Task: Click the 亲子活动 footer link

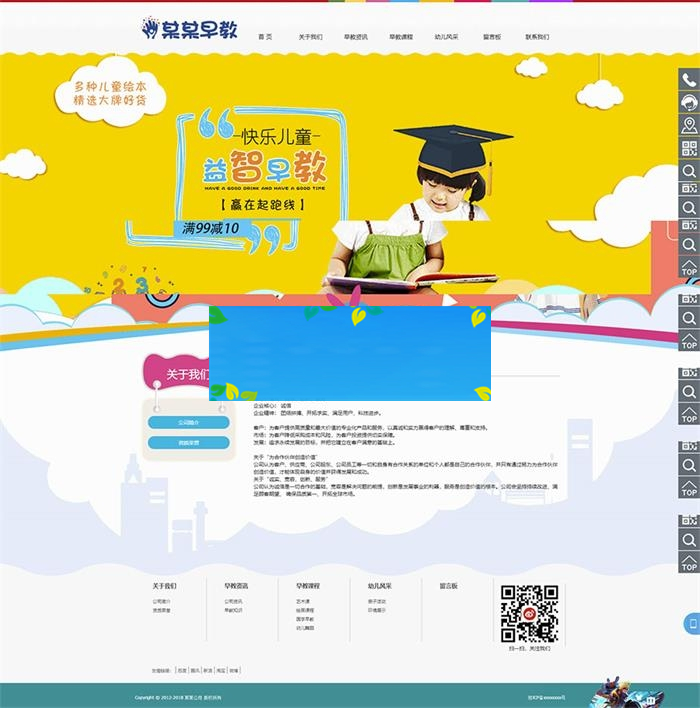Action: coord(377,601)
